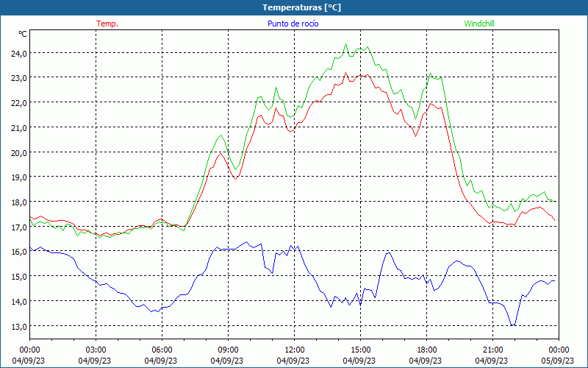Click the 15,0 y-axis value

pos(19,277)
